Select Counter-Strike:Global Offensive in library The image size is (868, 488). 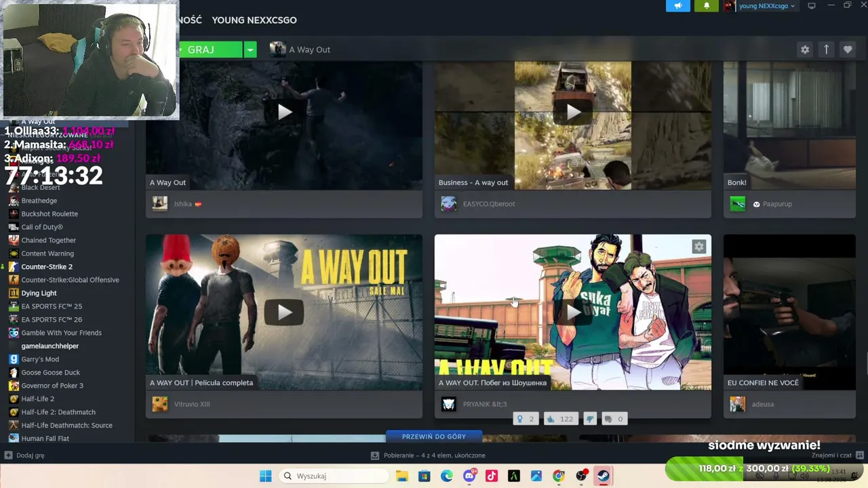click(70, 280)
